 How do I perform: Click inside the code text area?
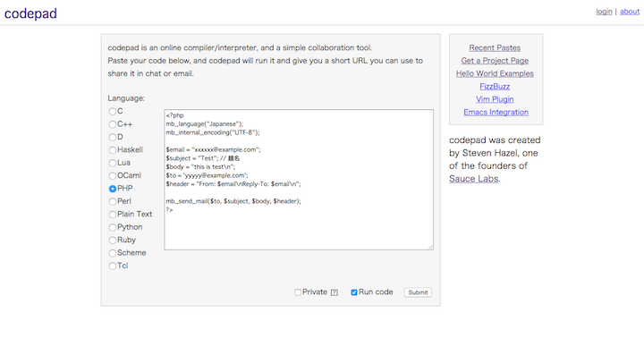click(x=299, y=180)
